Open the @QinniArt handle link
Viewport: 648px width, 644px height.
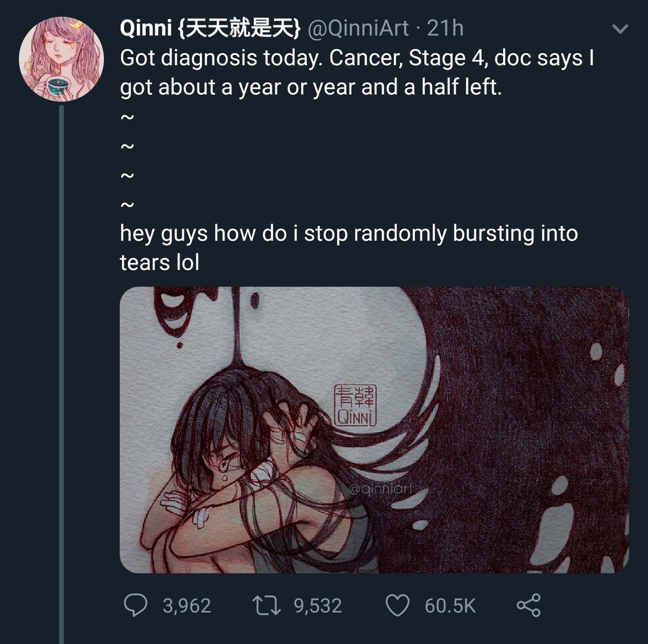click(358, 28)
